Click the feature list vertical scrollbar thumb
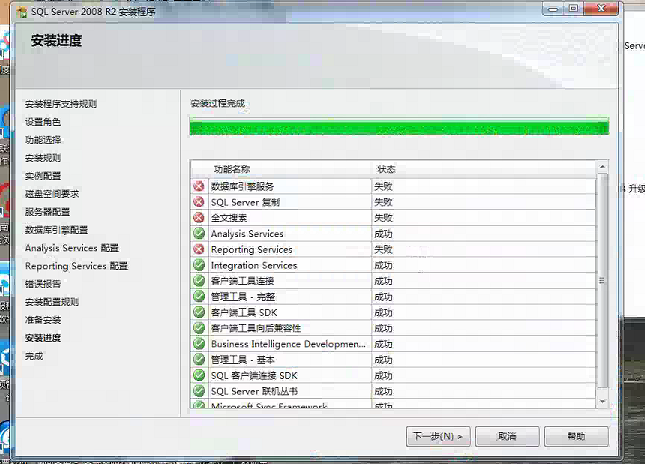Image resolution: width=645 pixels, height=464 pixels. click(602, 281)
